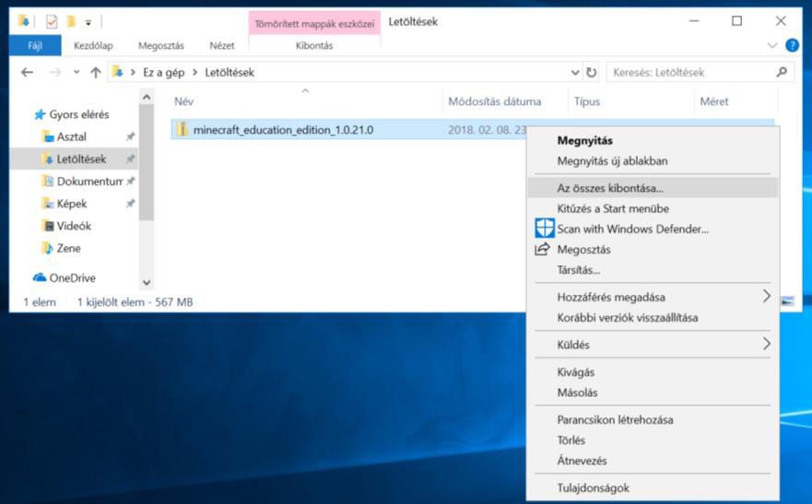Screen dimensions: 812x504
Task: Click the large icons view button in status bar
Action: tap(788, 301)
